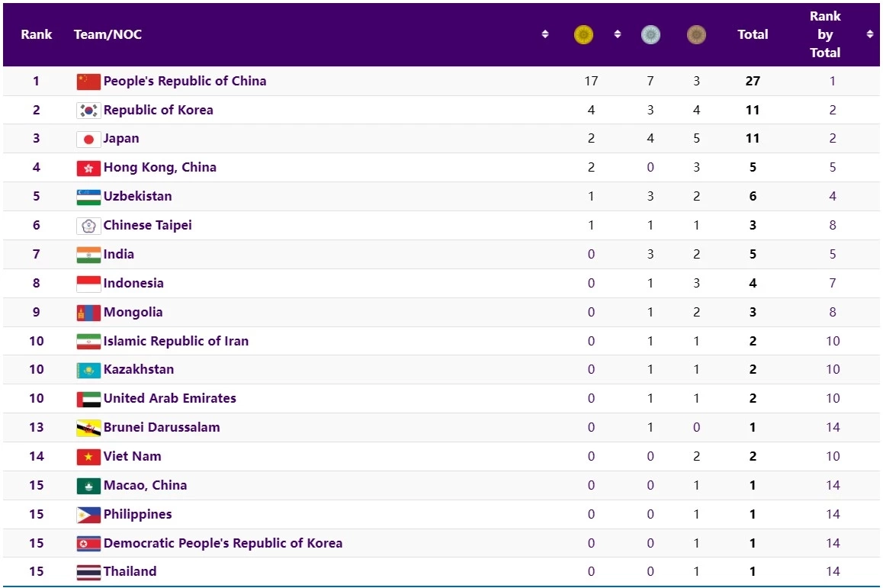
Task: Open the Chinese Taipei team link
Action: click(147, 225)
